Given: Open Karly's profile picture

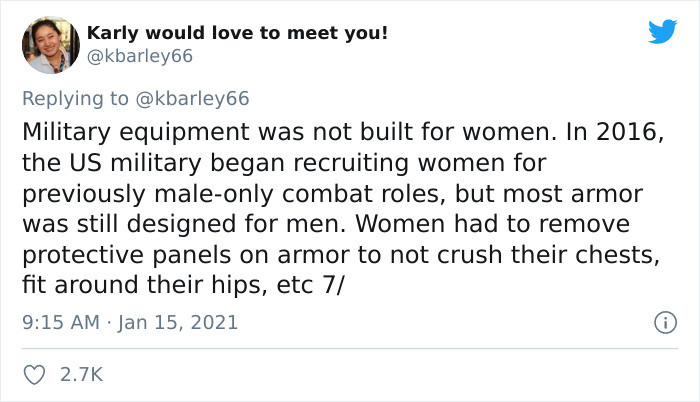Looking at the screenshot, I should coord(50,45).
